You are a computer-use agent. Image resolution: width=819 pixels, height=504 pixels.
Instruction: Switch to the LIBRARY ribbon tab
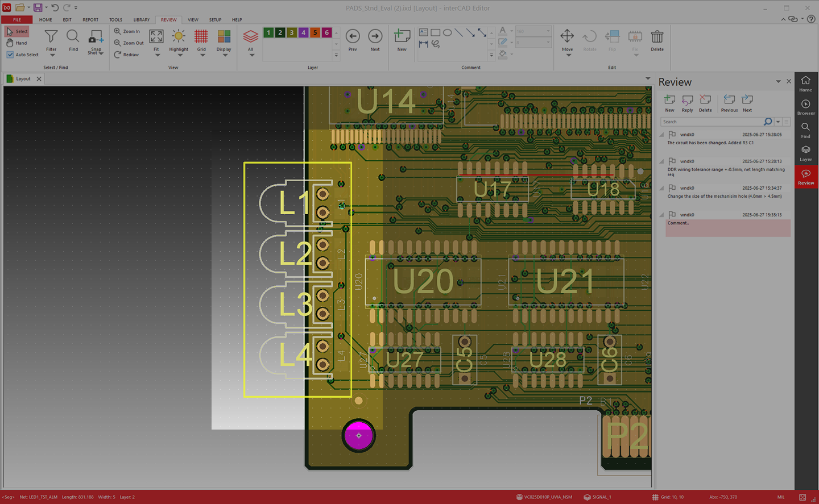click(141, 20)
